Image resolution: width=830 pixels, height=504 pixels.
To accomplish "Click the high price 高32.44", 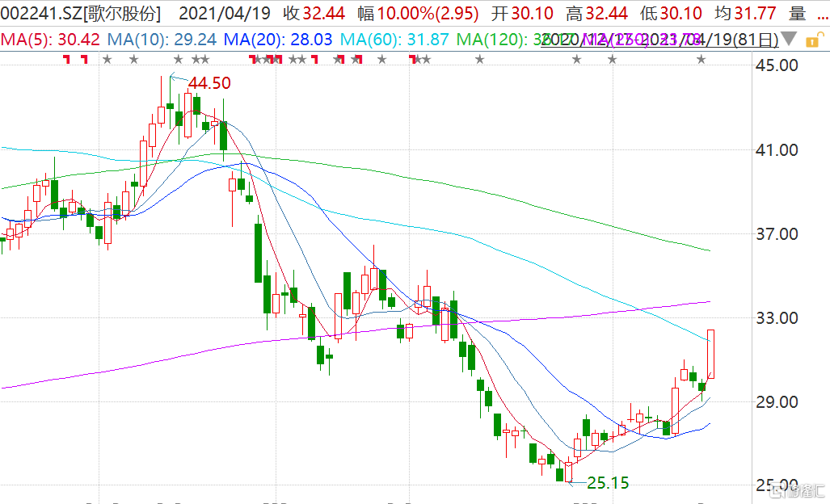I will tap(596, 13).
